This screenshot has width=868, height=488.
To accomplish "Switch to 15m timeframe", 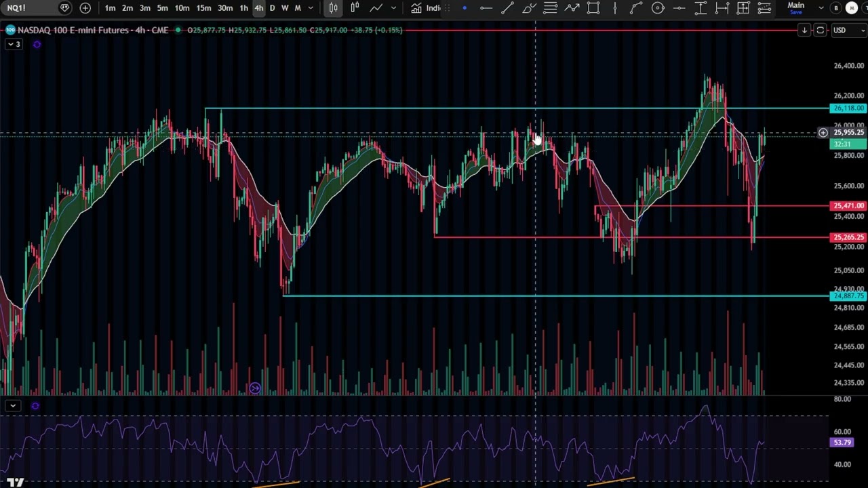I will (203, 8).
